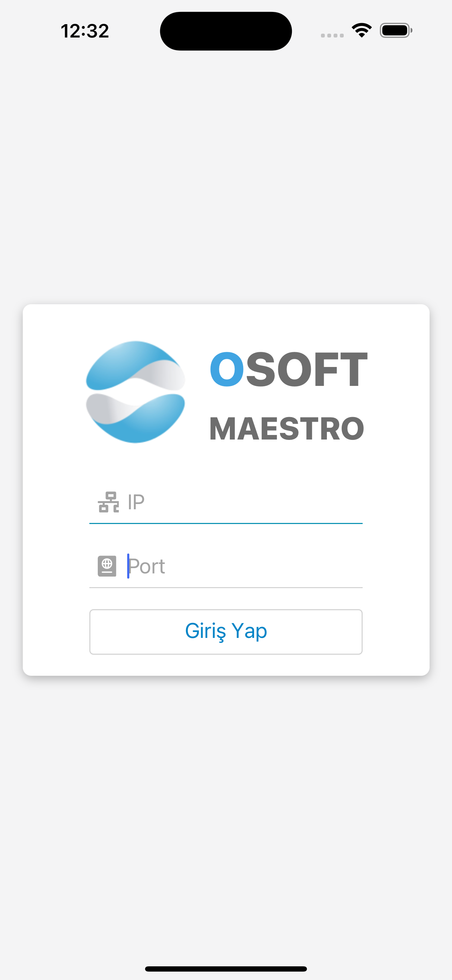452x980 pixels.
Task: Click the network icon beside IP
Action: point(108,502)
